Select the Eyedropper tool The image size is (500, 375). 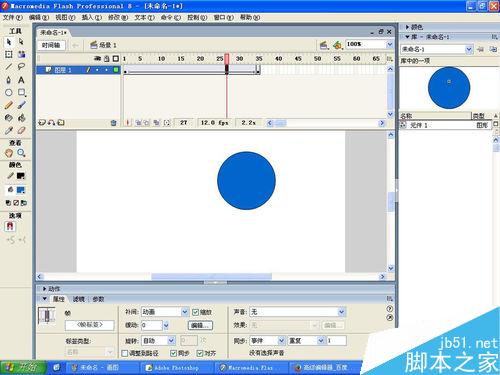(x=9, y=130)
